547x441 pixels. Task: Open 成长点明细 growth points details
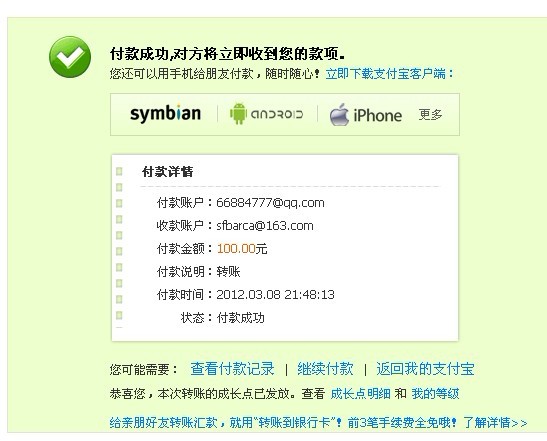coord(360,394)
